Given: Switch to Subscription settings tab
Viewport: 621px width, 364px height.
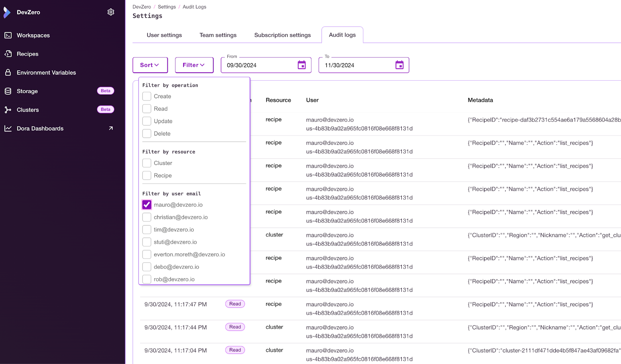Looking at the screenshot, I should 283,35.
